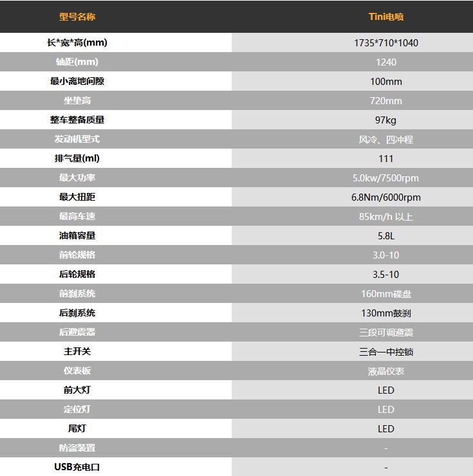This screenshot has height=476, width=473.
Task: Click the 坐垫高 row label
Action: click(x=77, y=100)
